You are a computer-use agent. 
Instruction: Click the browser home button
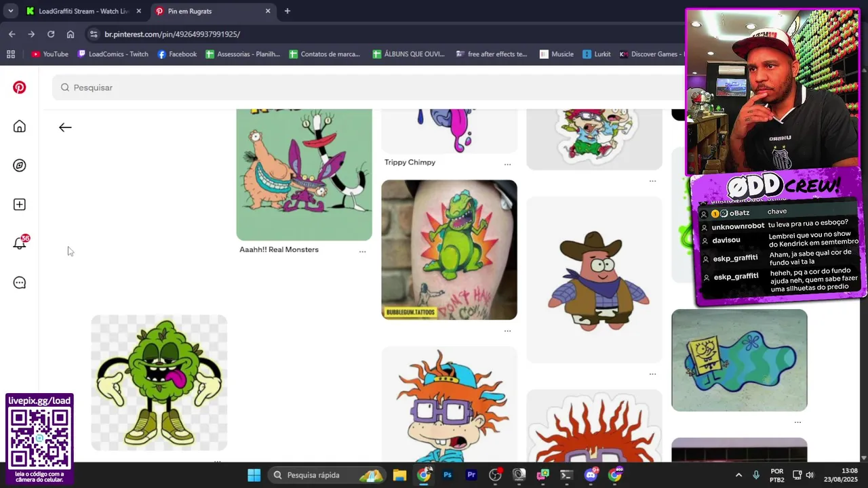71,34
